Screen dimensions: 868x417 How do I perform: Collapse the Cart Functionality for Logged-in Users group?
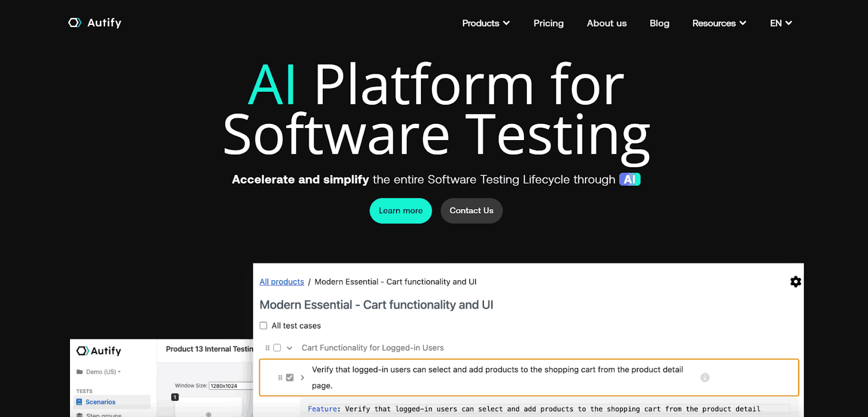(x=289, y=348)
